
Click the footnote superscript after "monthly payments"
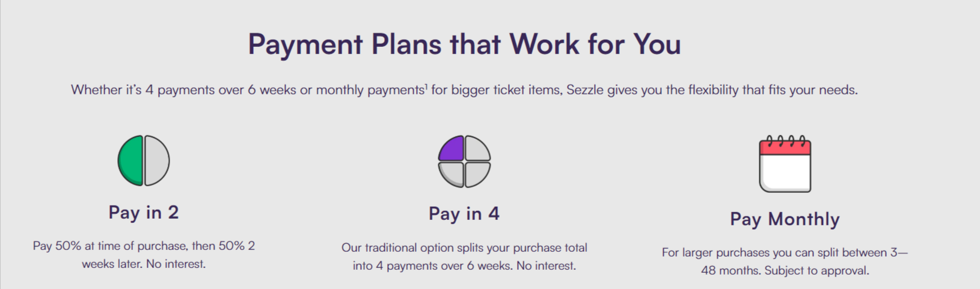(426, 87)
